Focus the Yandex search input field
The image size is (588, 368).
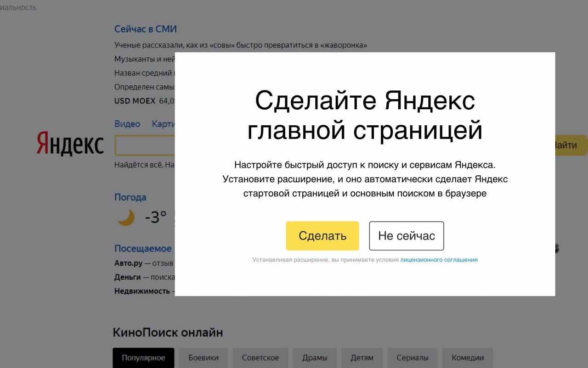pyautogui.click(x=145, y=145)
